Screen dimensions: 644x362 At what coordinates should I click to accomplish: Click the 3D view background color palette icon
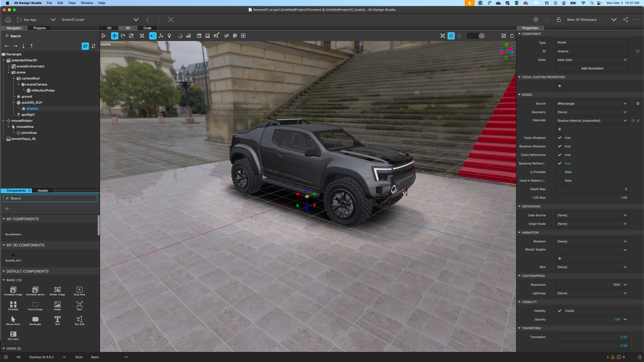point(235,36)
